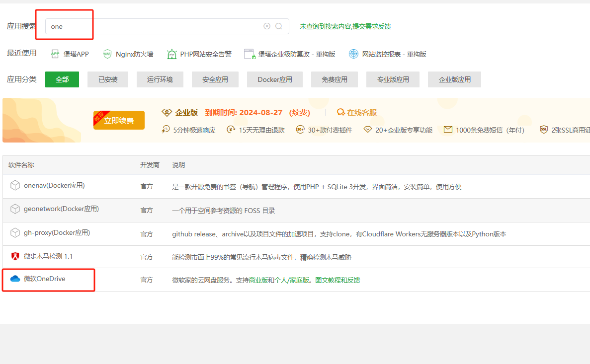590x364 pixels.
Task: Click the onenav cube icon
Action: coord(15,185)
